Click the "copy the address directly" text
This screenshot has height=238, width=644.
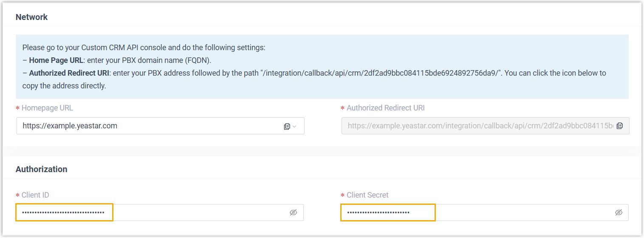pyautogui.click(x=64, y=86)
